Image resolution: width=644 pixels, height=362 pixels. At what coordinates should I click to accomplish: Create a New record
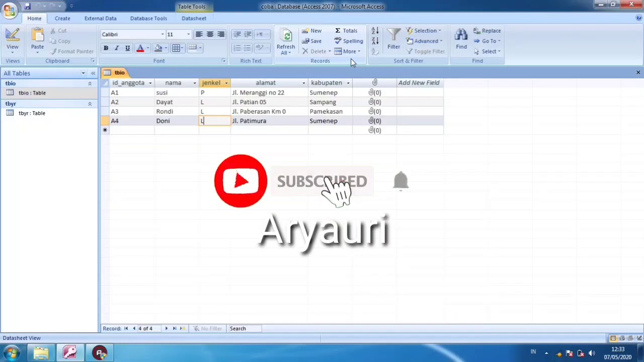312,31
